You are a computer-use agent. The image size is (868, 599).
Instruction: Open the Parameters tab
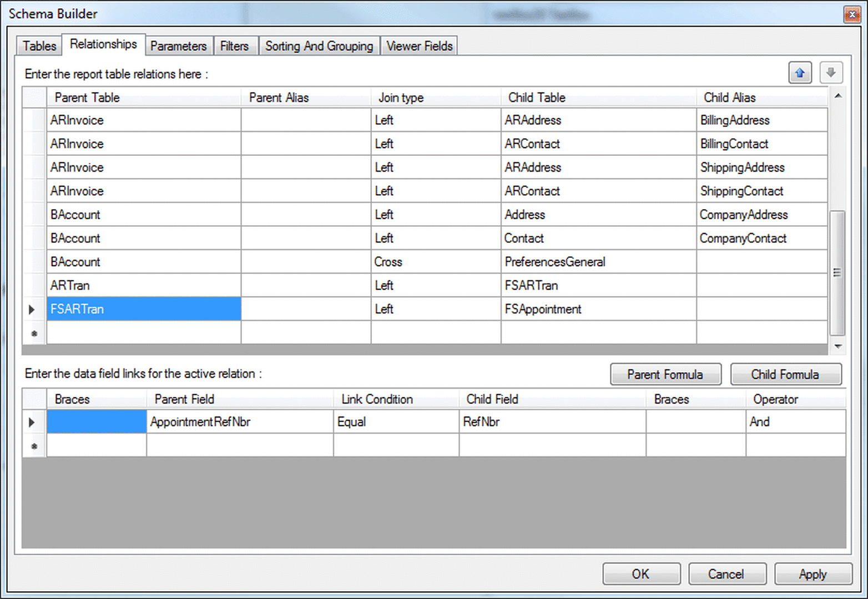pyautogui.click(x=178, y=46)
